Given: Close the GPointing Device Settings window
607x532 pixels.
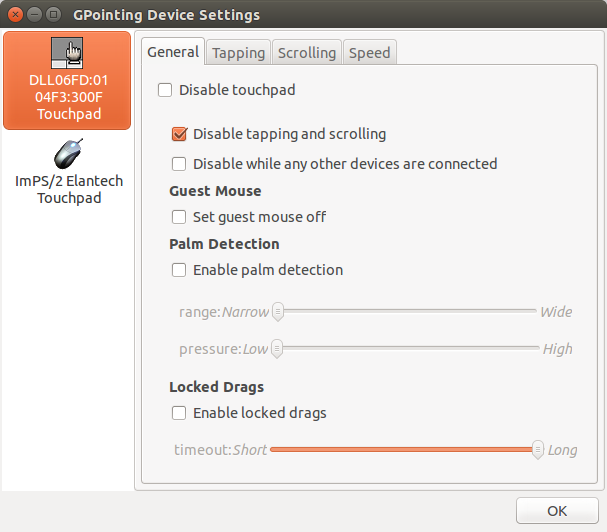Looking at the screenshot, I should pyautogui.click(x=15, y=15).
